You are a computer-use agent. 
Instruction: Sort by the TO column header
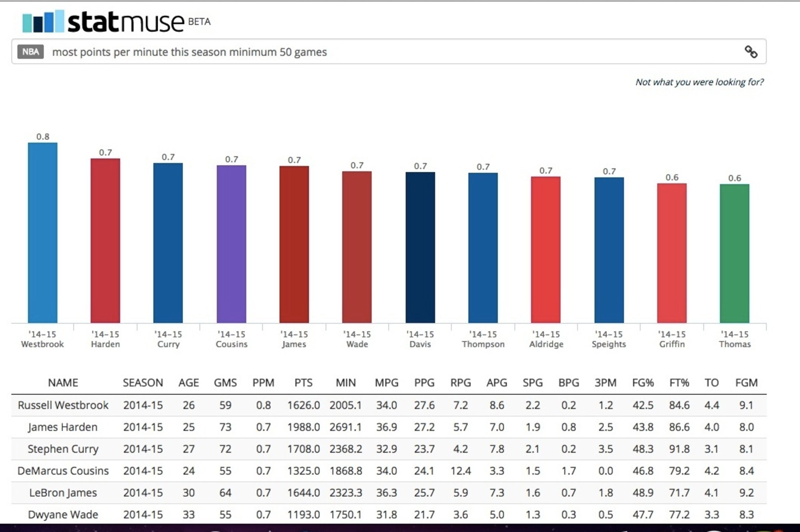[x=712, y=383]
